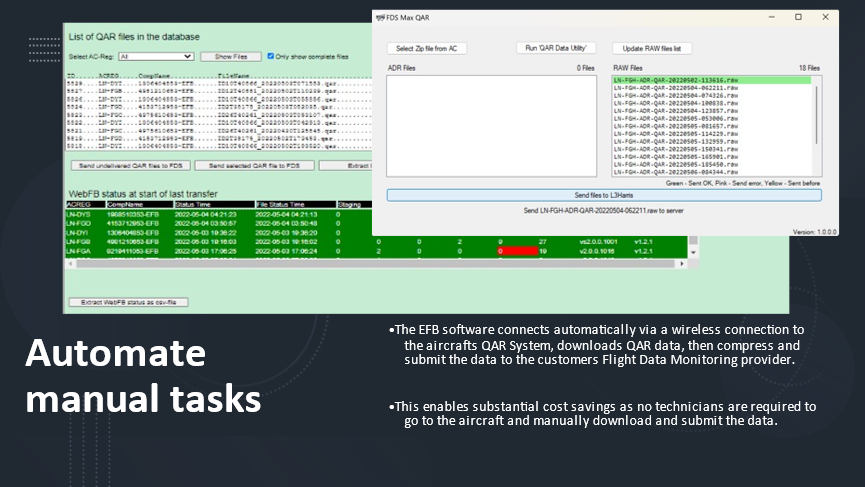The width and height of the screenshot is (865, 487).
Task: Click Send selected QAR file to FDS
Action: (254, 165)
